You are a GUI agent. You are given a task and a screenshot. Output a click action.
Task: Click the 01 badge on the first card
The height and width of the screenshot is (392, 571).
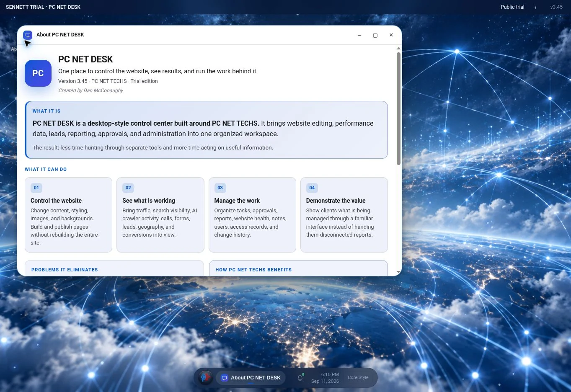click(x=36, y=188)
